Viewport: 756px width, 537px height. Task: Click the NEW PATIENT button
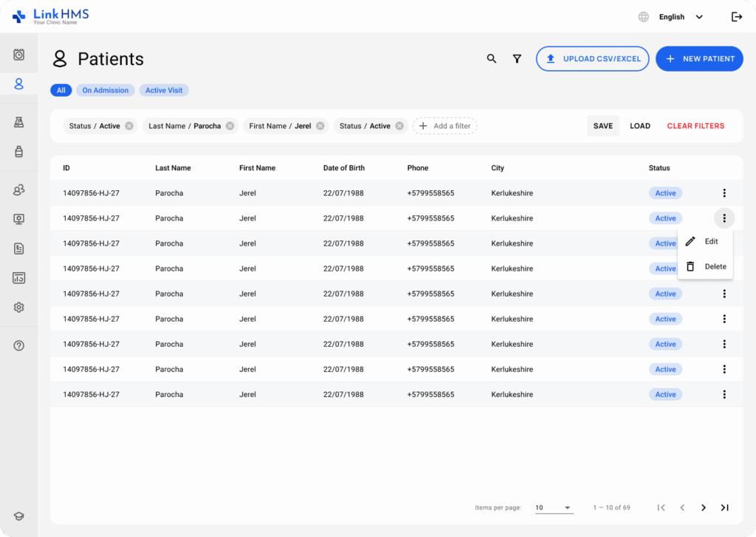[699, 58]
